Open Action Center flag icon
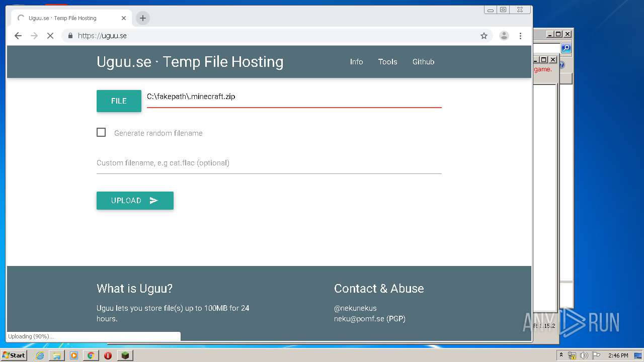The width and height of the screenshot is (644, 362). click(x=596, y=355)
